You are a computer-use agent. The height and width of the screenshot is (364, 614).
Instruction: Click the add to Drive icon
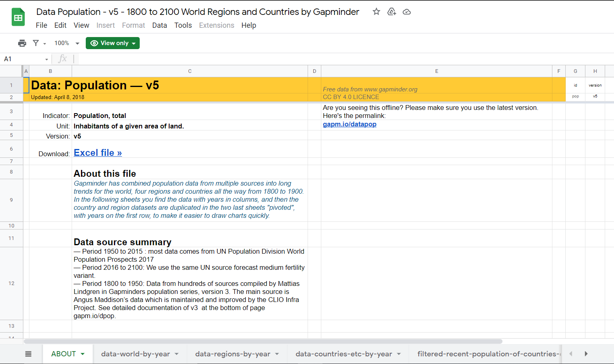[391, 12]
